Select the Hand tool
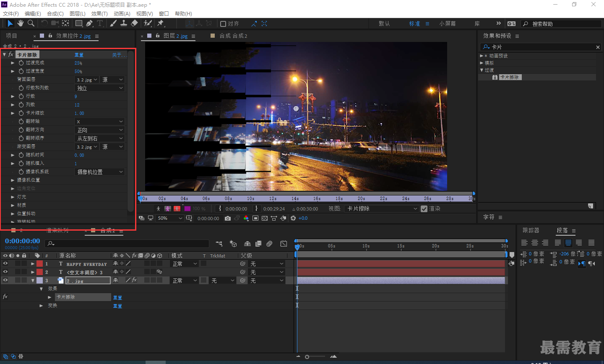The height and width of the screenshot is (364, 604). [x=21, y=23]
